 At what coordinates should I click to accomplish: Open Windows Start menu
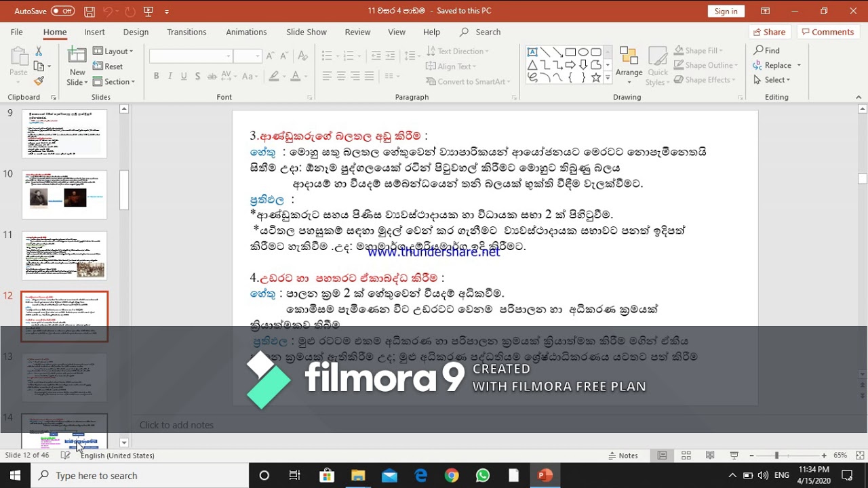(16, 475)
